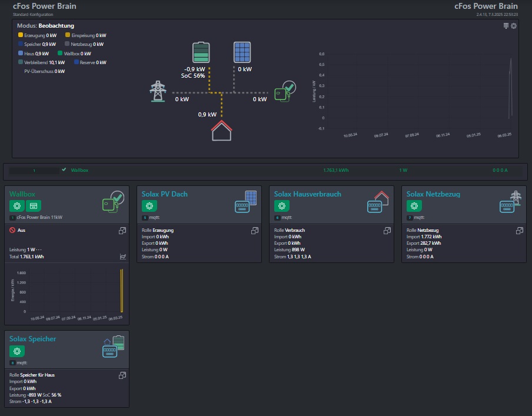
Task: Click the version and timestamp text at top right
Action: coord(497,14)
